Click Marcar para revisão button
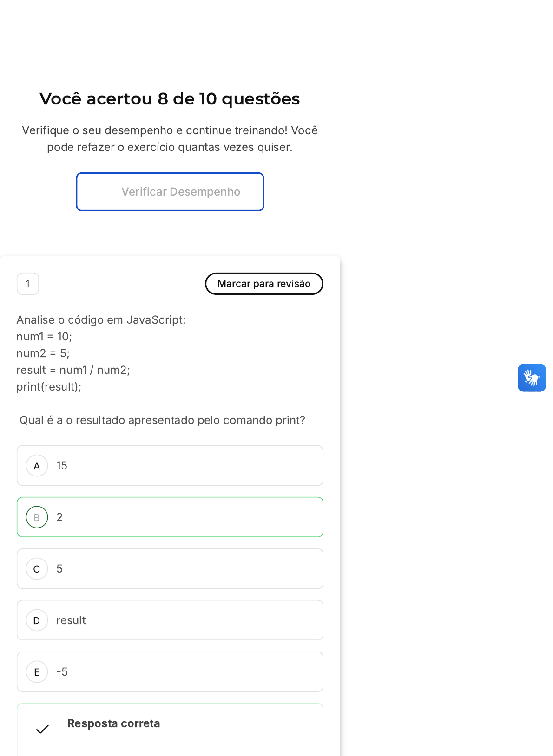Image resolution: width=553 pixels, height=756 pixels. pyautogui.click(x=264, y=284)
